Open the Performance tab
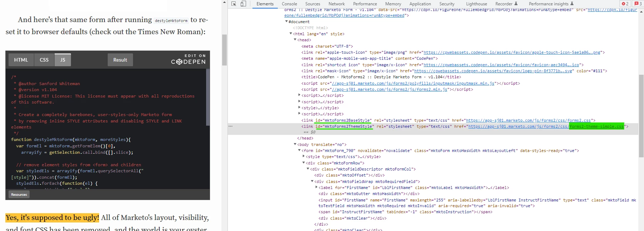This screenshot has width=644, height=231. [x=365, y=4]
